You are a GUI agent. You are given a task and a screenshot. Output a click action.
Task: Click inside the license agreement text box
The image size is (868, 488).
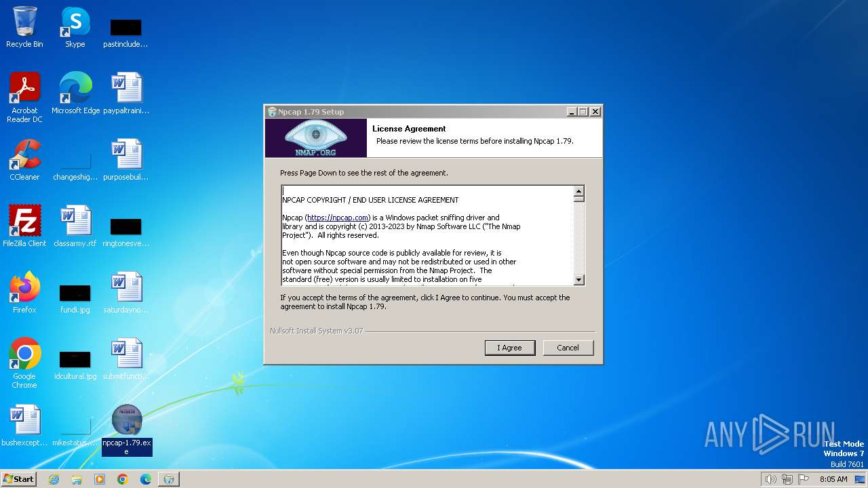[427, 235]
